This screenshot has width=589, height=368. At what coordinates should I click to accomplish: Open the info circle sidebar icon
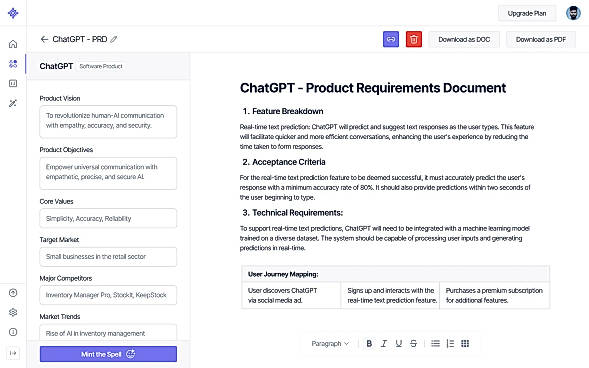pyautogui.click(x=13, y=332)
